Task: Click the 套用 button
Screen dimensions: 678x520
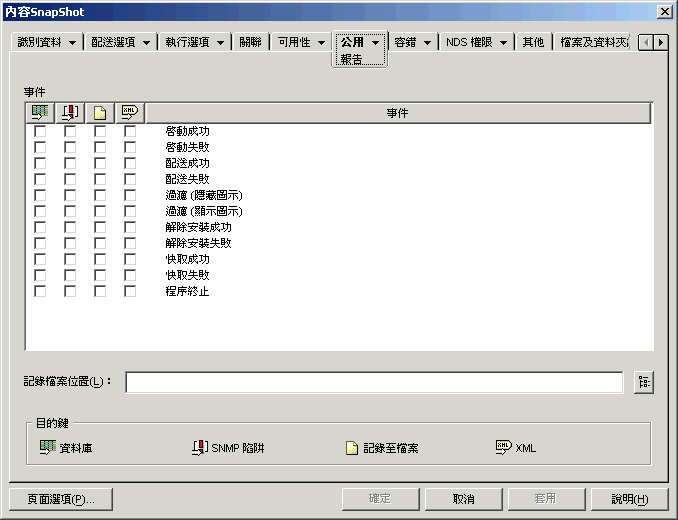Action: click(547, 499)
